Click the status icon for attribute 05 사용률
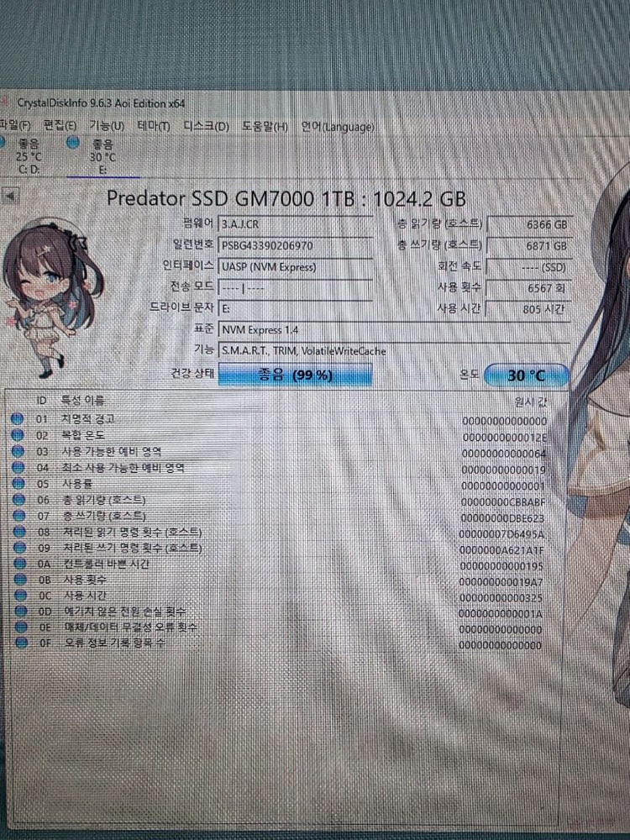This screenshot has width=630, height=840. tap(18, 483)
